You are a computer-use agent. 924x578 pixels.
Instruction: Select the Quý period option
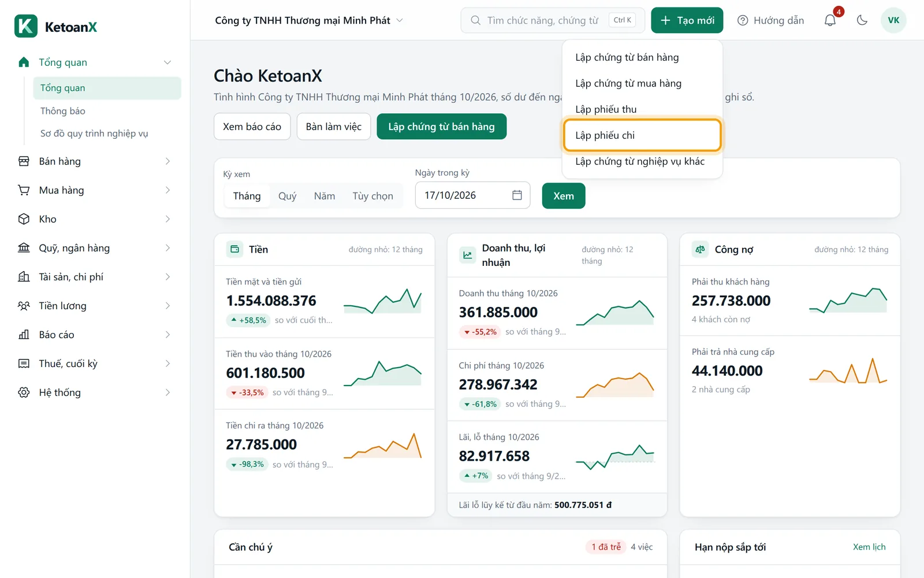287,196
